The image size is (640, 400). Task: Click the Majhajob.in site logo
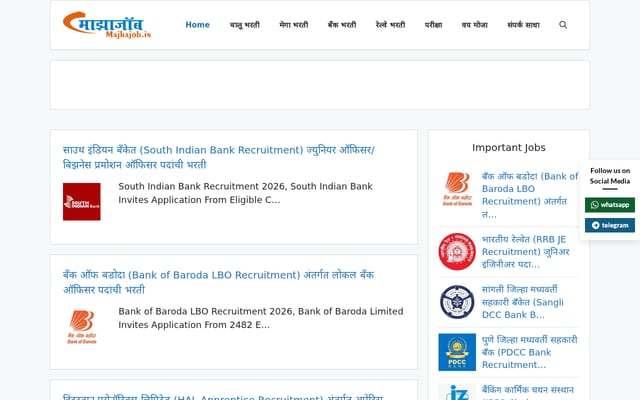click(x=107, y=25)
